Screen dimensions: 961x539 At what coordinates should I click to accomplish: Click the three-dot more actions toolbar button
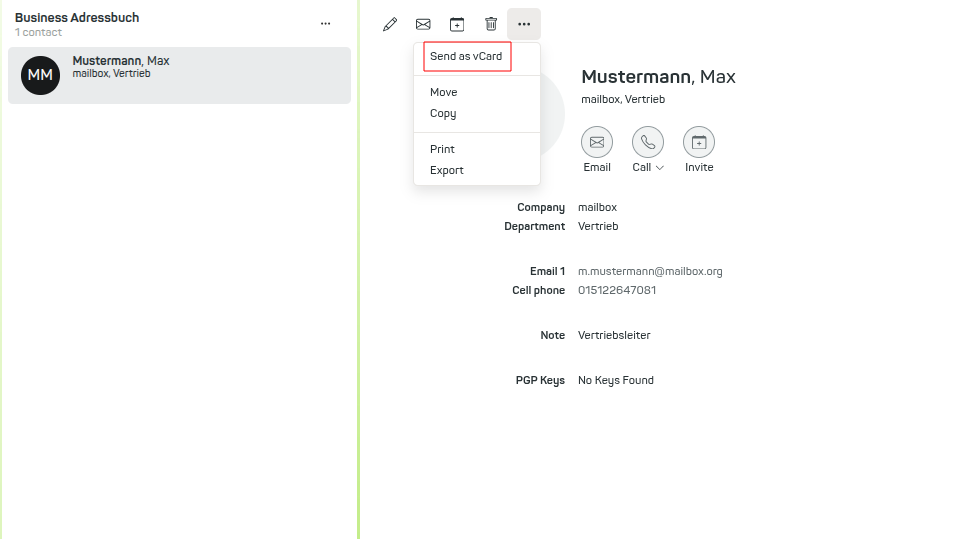[x=524, y=25]
